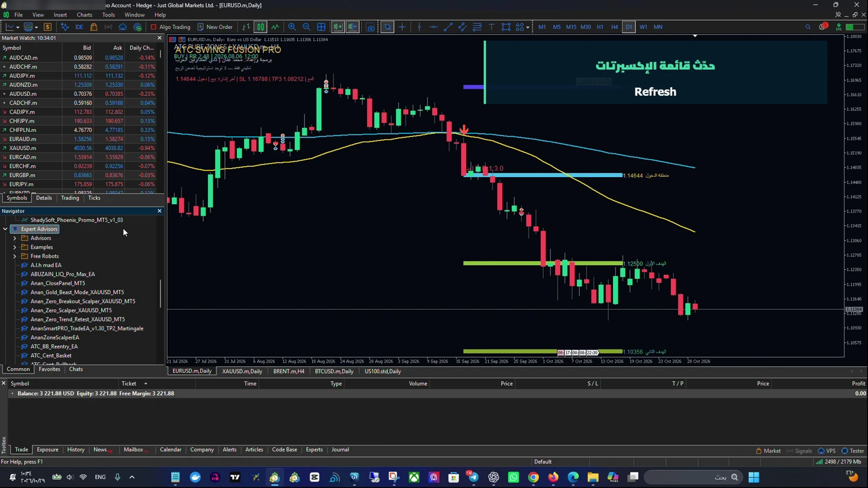Open the signals toolbar icon
Viewport: 868px width, 488px height.
point(108,27)
